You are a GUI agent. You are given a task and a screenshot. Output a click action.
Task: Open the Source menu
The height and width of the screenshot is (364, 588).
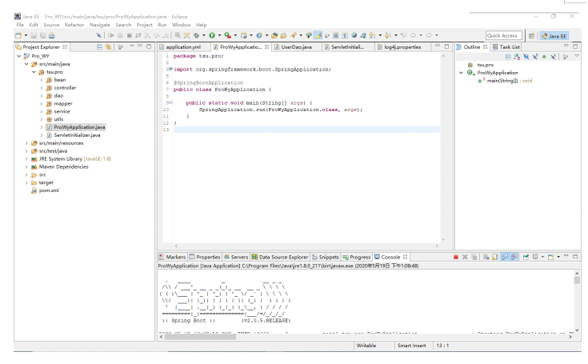tap(51, 25)
